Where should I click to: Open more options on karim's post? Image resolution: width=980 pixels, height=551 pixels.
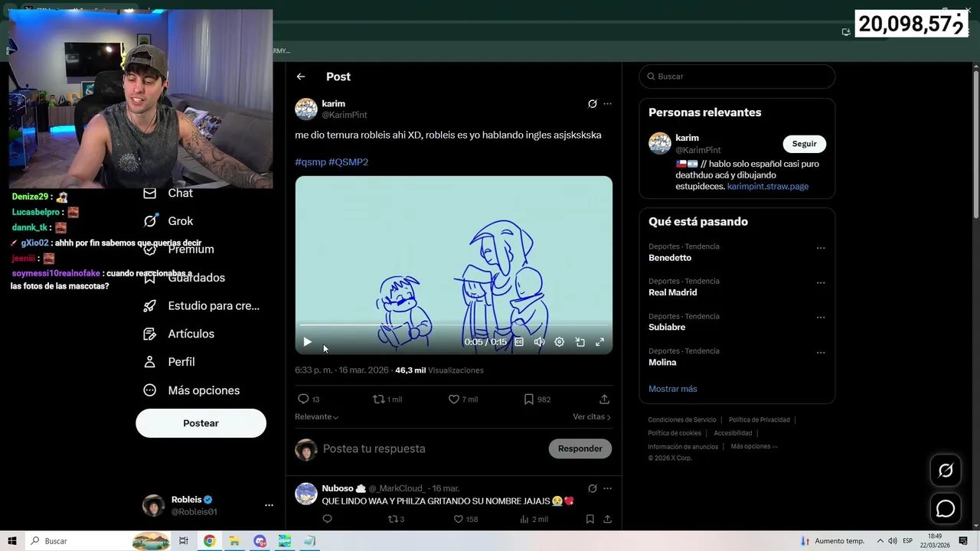(x=607, y=104)
